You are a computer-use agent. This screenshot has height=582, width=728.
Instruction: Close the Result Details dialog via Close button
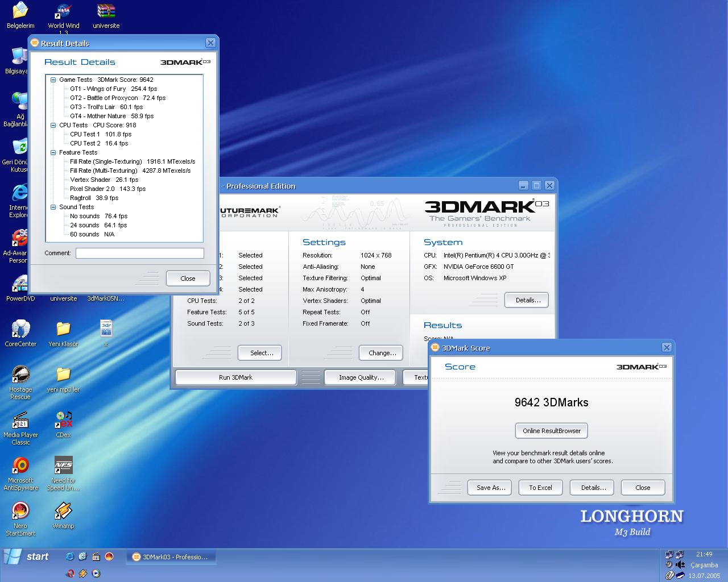pos(188,278)
